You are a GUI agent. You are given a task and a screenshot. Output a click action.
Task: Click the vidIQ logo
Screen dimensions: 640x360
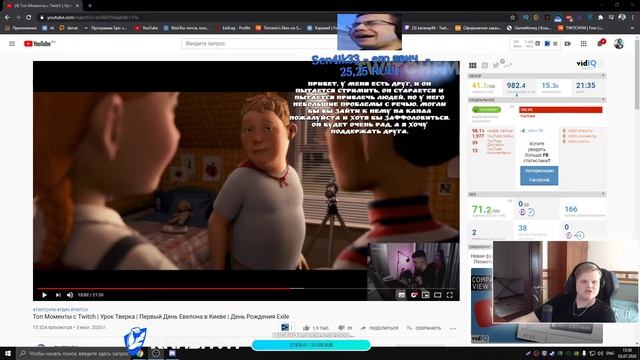586,63
